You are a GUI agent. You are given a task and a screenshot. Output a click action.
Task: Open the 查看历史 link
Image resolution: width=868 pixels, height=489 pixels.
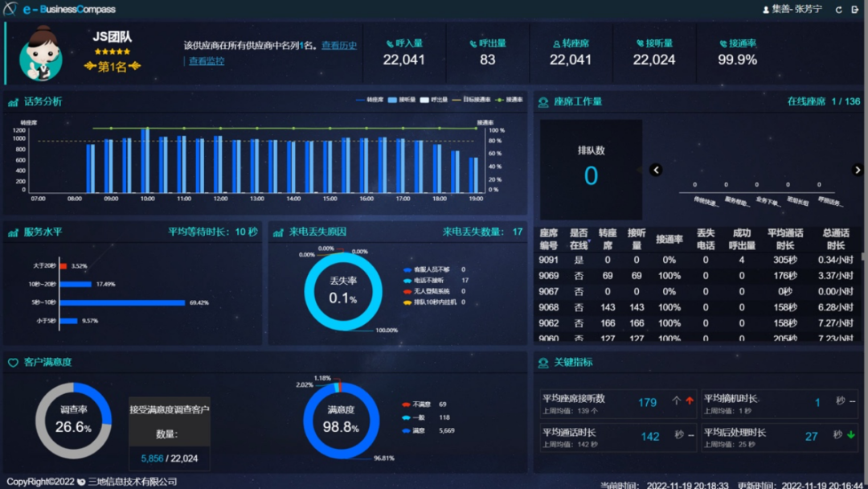(338, 46)
